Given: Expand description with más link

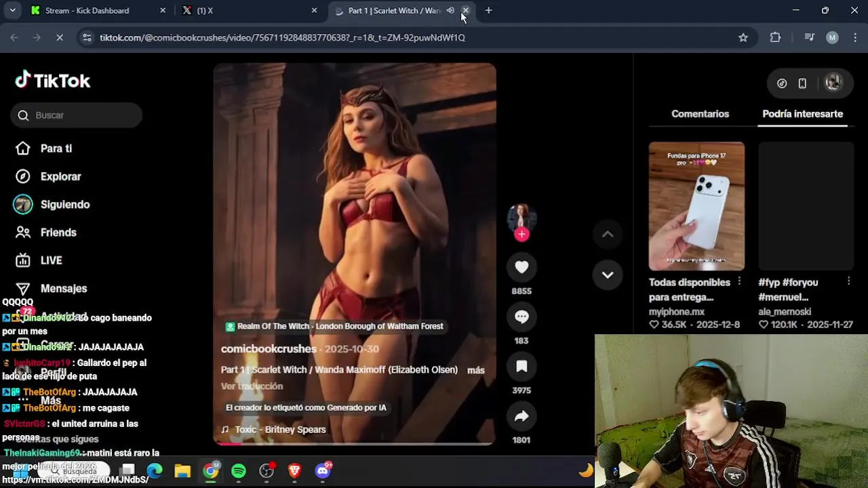Looking at the screenshot, I should (476, 370).
